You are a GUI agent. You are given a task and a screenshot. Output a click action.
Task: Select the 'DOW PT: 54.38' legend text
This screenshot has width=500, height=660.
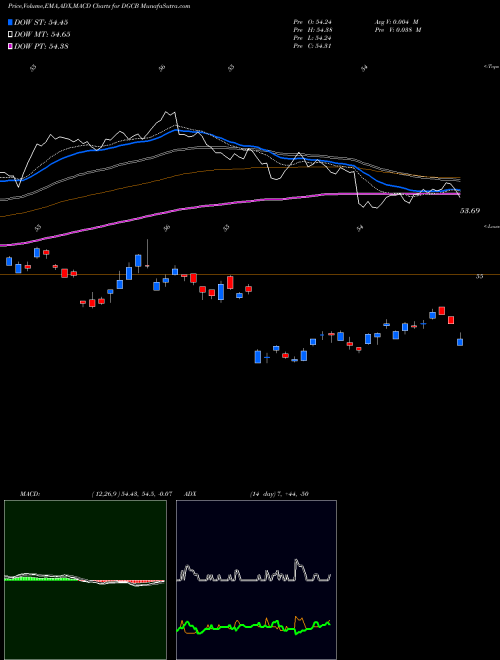click(41, 47)
